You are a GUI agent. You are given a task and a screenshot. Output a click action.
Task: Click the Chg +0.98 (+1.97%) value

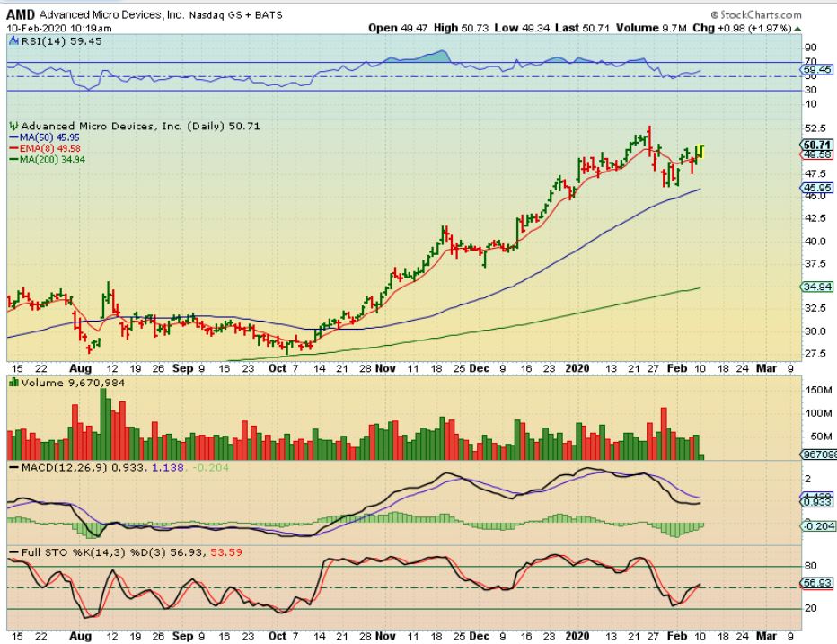click(x=742, y=28)
